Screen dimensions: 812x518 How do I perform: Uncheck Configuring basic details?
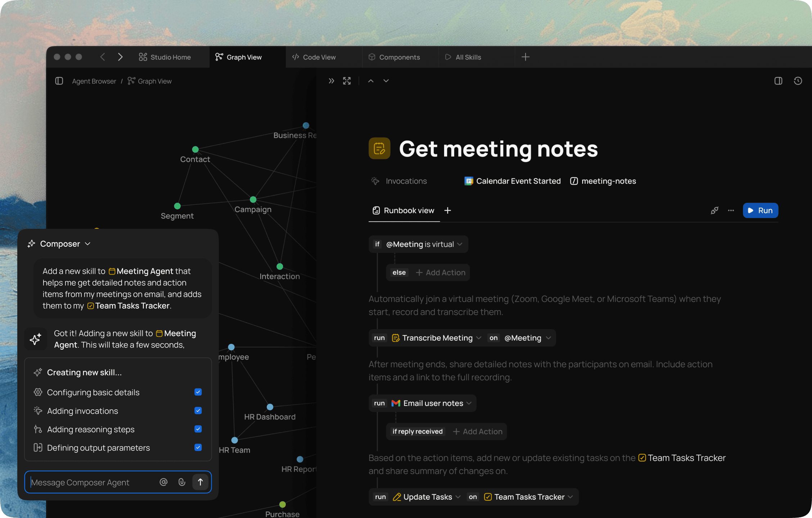[x=198, y=392]
